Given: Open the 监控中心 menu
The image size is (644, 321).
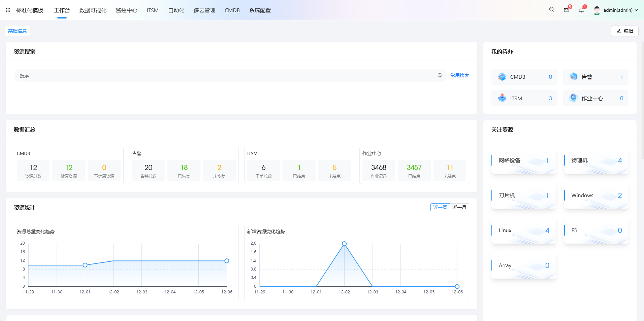Looking at the screenshot, I should pos(127,10).
